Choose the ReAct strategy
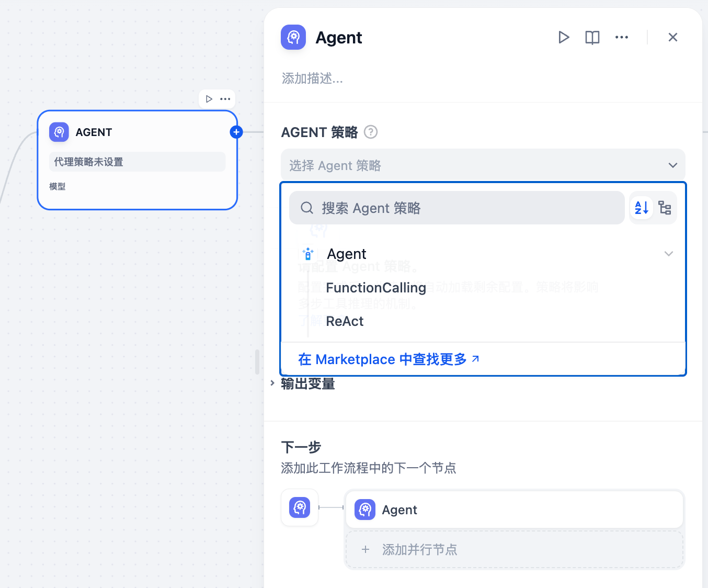708x588 pixels. coord(345,321)
